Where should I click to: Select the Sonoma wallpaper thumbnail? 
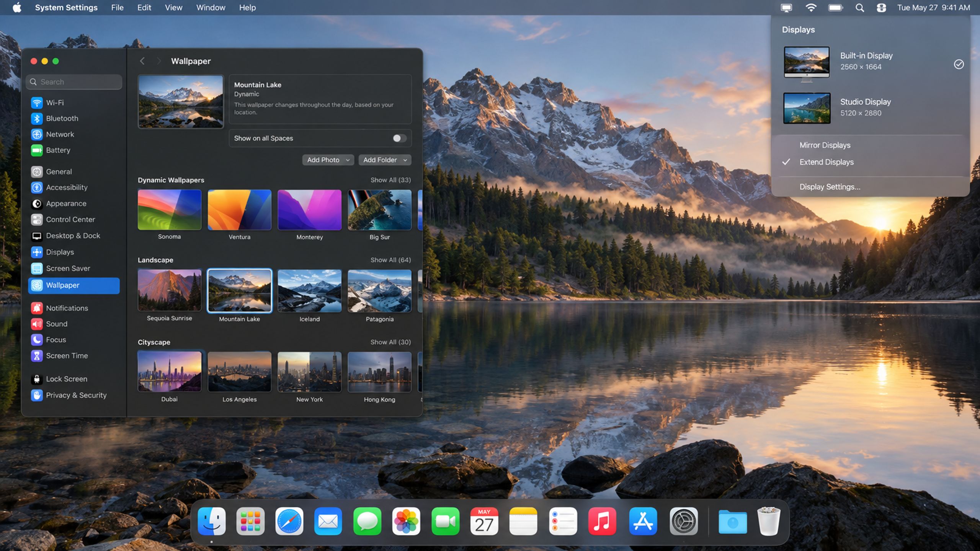pos(170,210)
